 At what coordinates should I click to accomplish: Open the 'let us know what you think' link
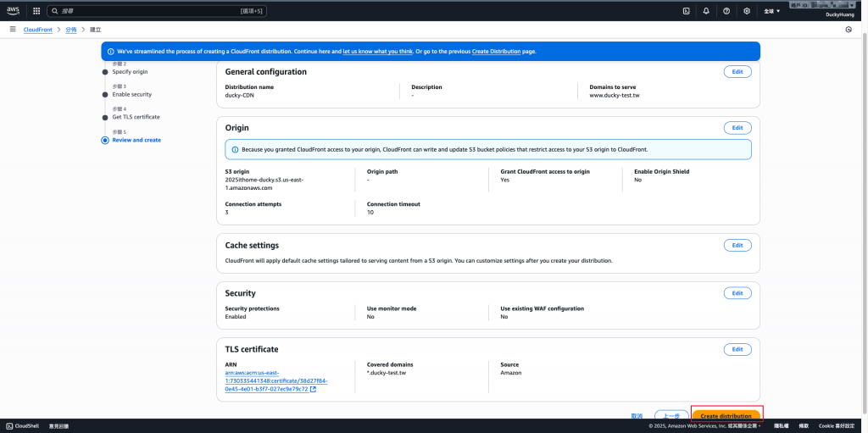[377, 52]
